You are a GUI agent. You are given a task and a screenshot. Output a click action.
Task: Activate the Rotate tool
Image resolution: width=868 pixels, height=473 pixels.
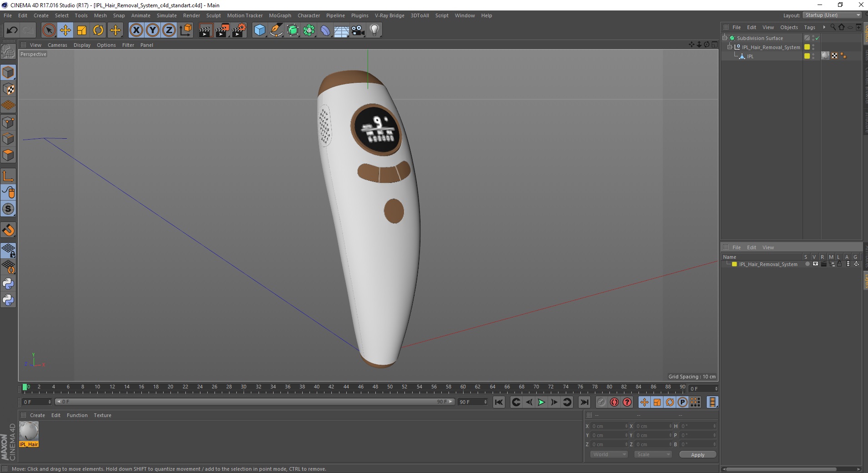98,30
